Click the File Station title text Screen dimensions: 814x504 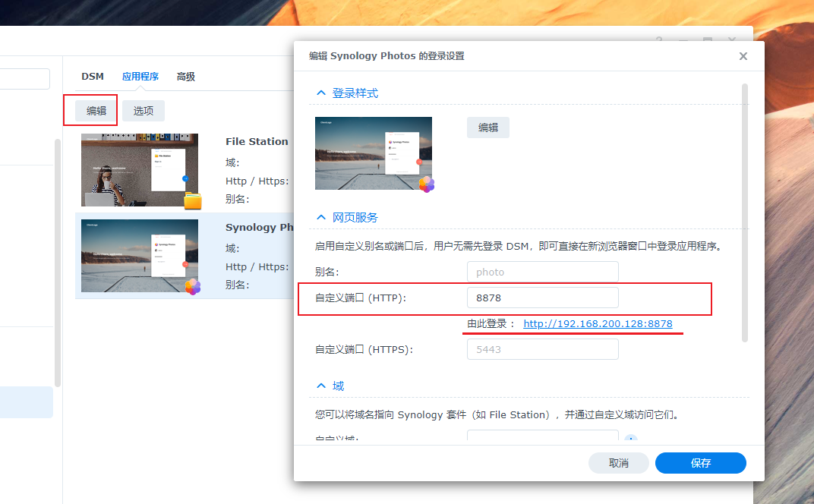257,141
